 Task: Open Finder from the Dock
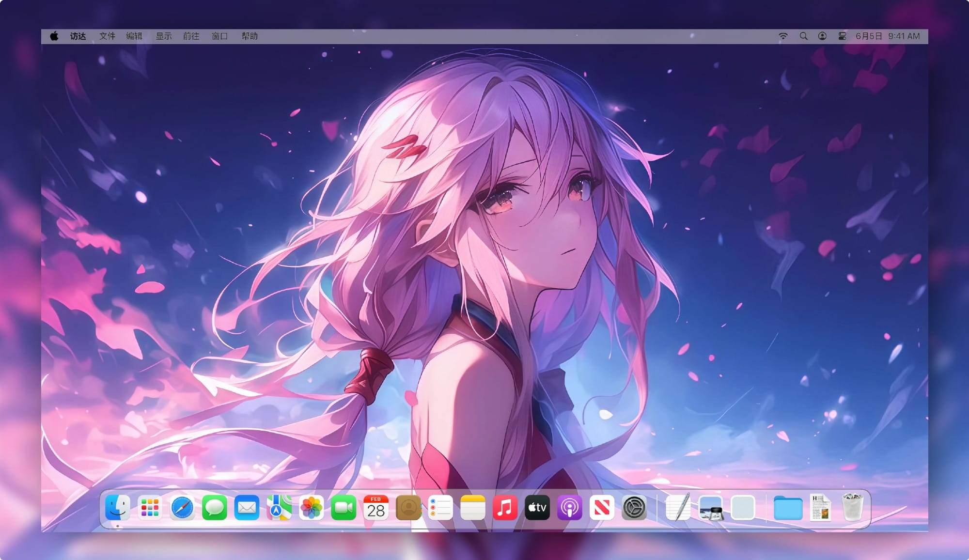pyautogui.click(x=117, y=508)
